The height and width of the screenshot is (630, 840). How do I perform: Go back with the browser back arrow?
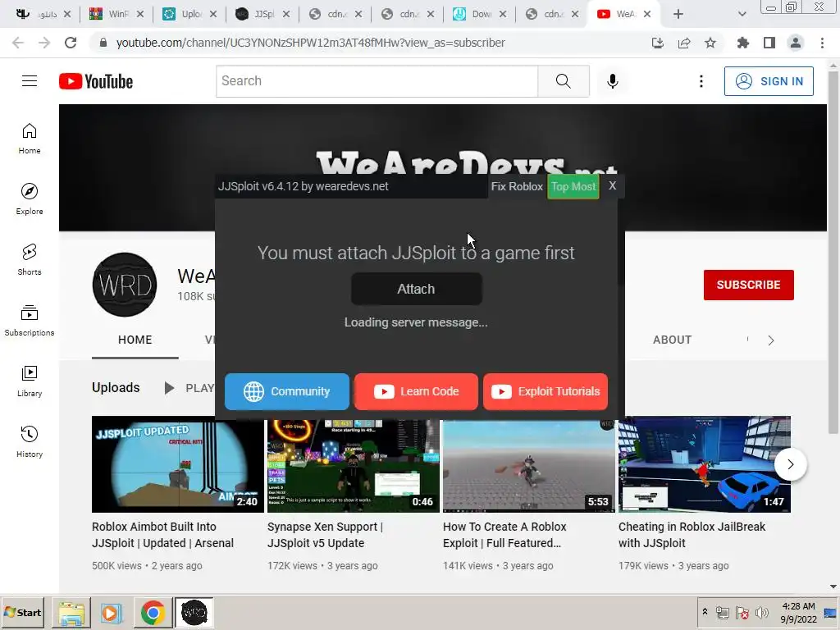pyautogui.click(x=18, y=43)
